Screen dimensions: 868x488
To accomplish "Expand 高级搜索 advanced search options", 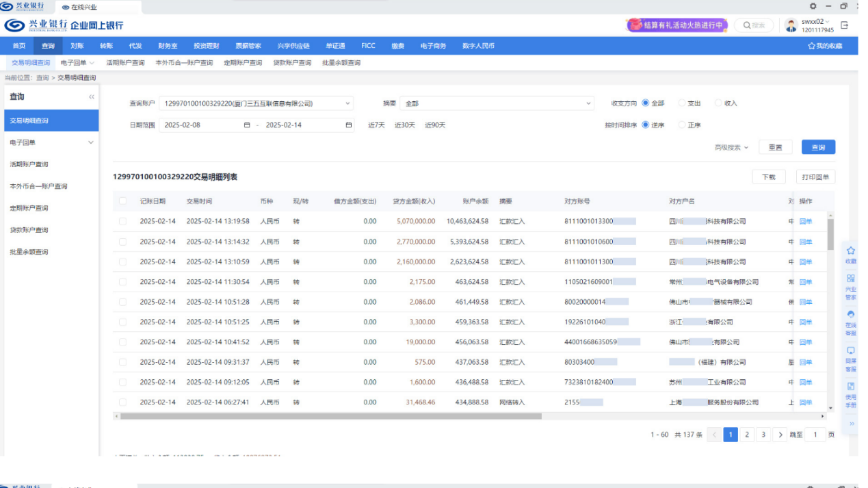I will (731, 147).
